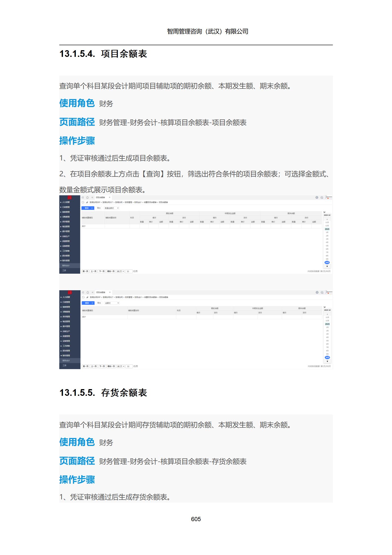The height and width of the screenshot is (555, 392).
Task: Click the home icon in upper ERP screenshot
Action: click(x=87, y=198)
